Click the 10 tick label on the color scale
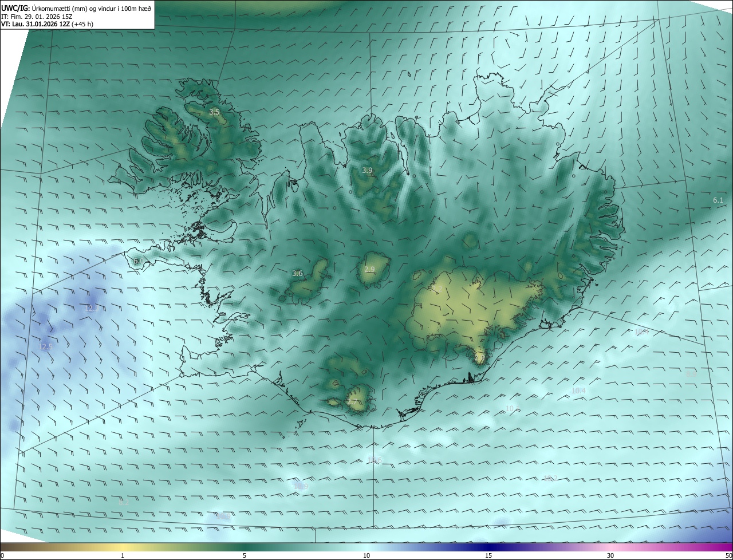The width and height of the screenshot is (733, 560). coord(366,555)
